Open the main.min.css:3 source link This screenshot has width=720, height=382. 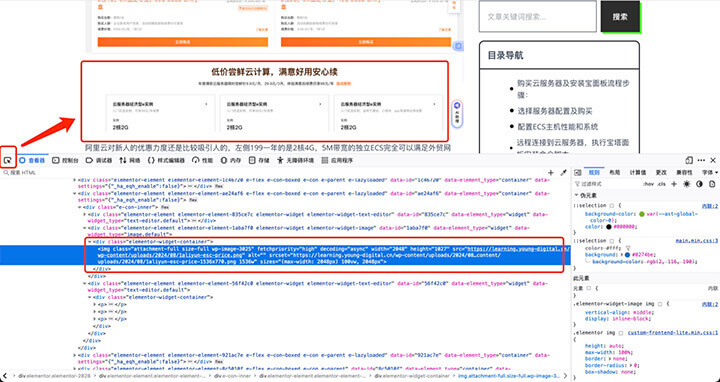click(x=697, y=241)
